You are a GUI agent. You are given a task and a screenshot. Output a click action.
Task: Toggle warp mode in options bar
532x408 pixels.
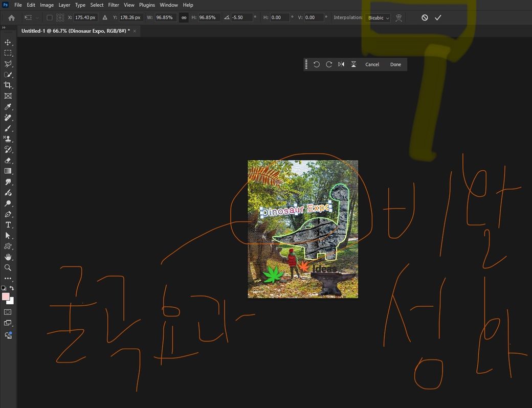[x=398, y=18]
